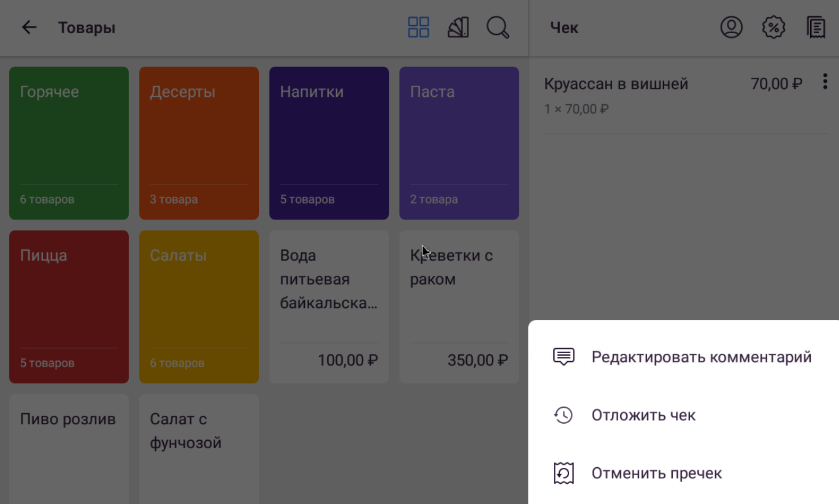Open the Напитки category tile
The width and height of the screenshot is (839, 504).
click(329, 143)
